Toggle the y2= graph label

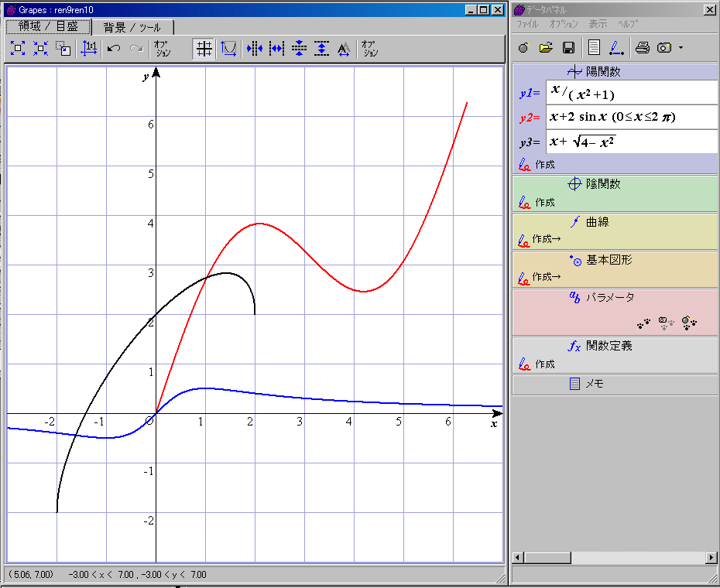[530, 118]
